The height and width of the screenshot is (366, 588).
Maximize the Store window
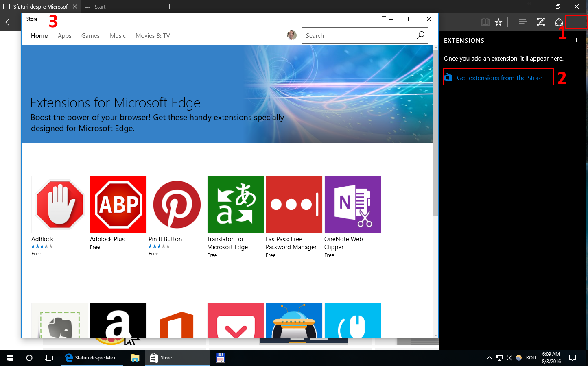pyautogui.click(x=410, y=19)
